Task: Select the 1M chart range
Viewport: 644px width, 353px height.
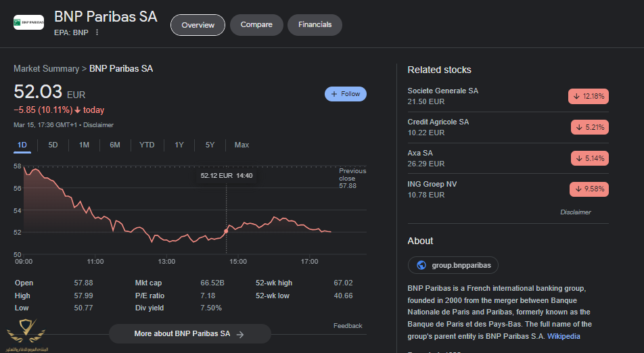Action: (84, 145)
